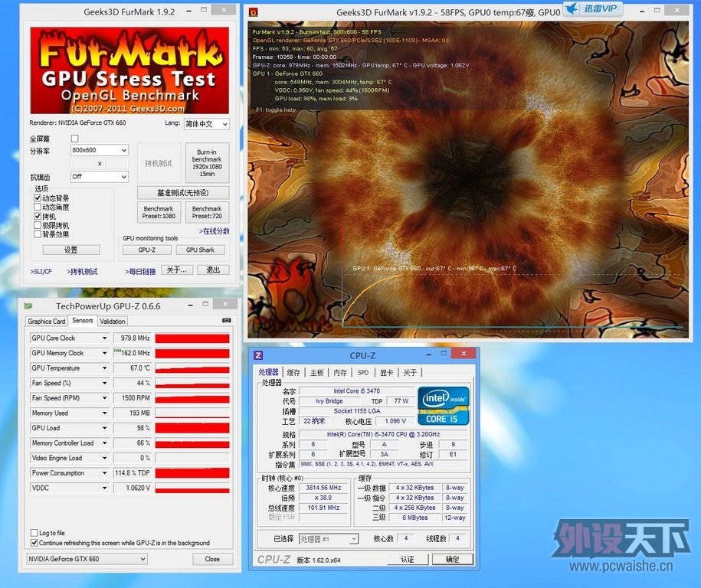The height and width of the screenshot is (588, 701).
Task: Enable the Log to file checkbox
Action: [x=34, y=533]
